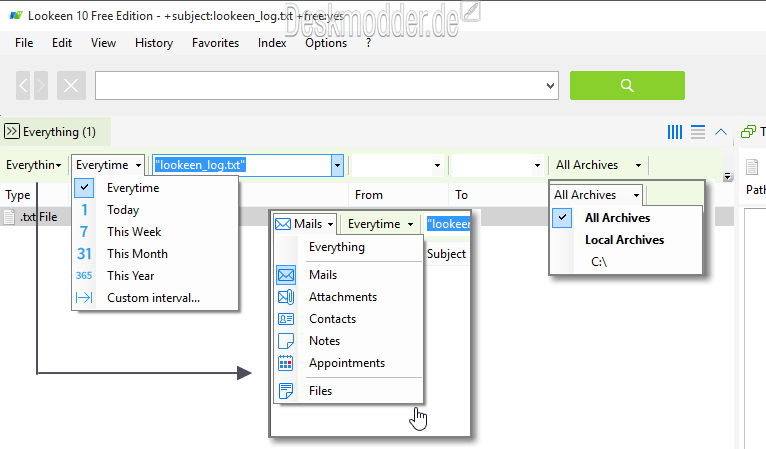Select the Everything (1) results tab
Screen dimensions: 766x449
pyautogui.click(x=55, y=132)
